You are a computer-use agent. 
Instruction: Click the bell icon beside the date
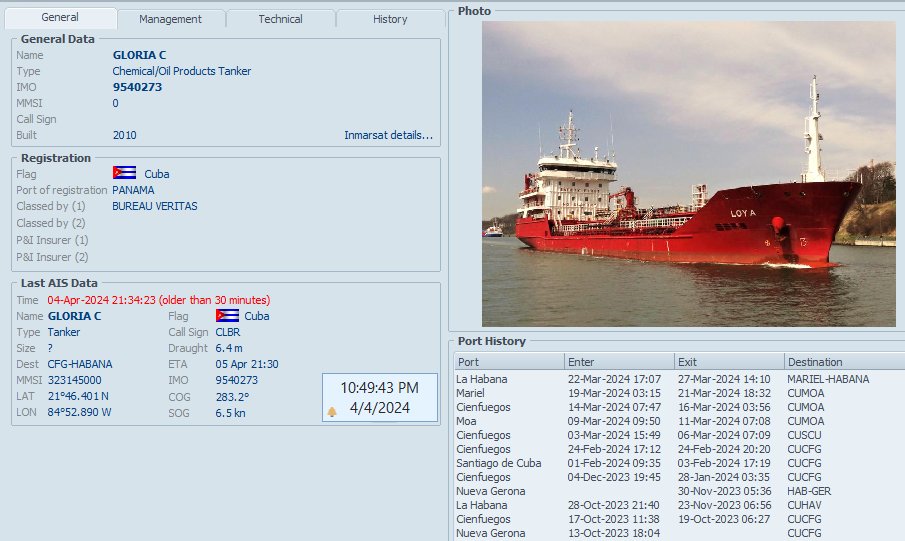pos(332,412)
